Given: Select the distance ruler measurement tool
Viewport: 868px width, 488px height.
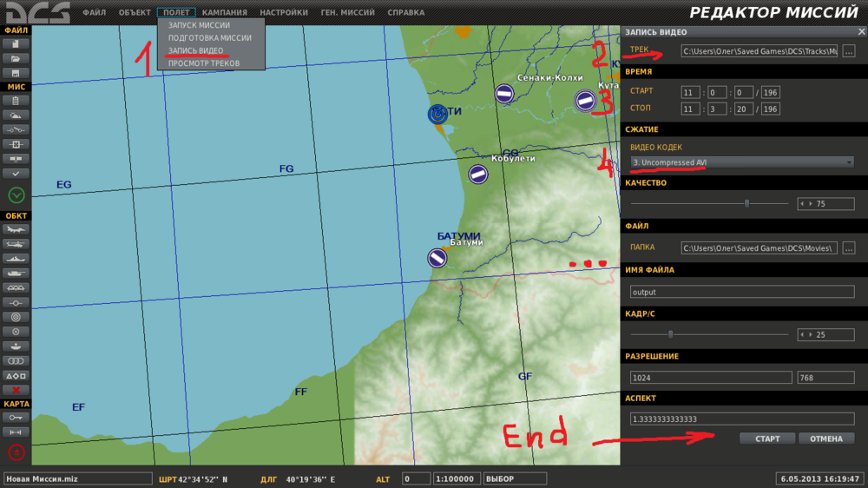Looking at the screenshot, I should 16,432.
